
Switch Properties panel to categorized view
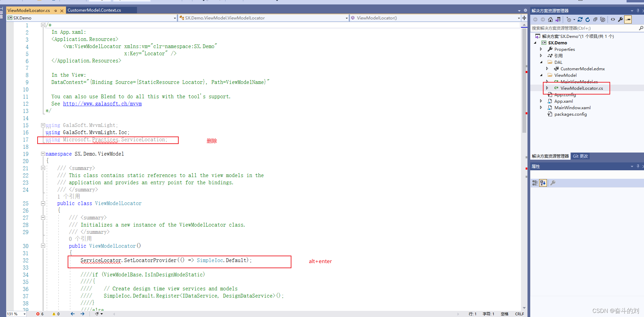coord(535,183)
